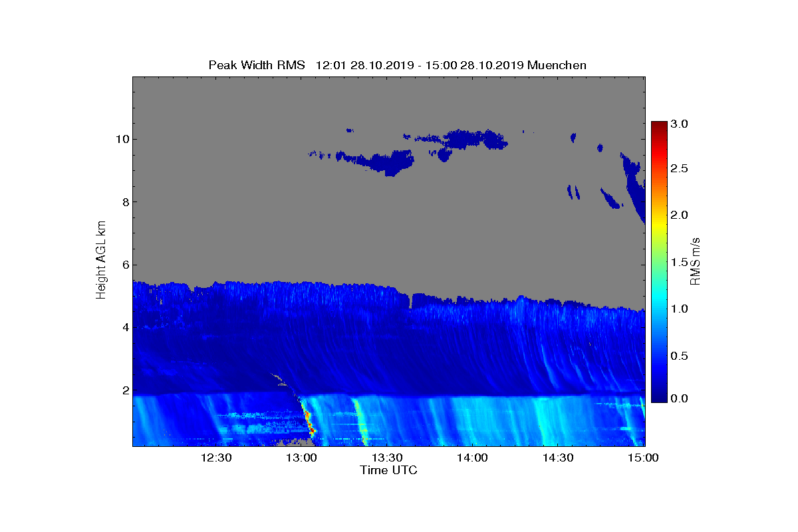Click the 14:30 time tick label
The width and height of the screenshot is (798, 532).
[558, 458]
